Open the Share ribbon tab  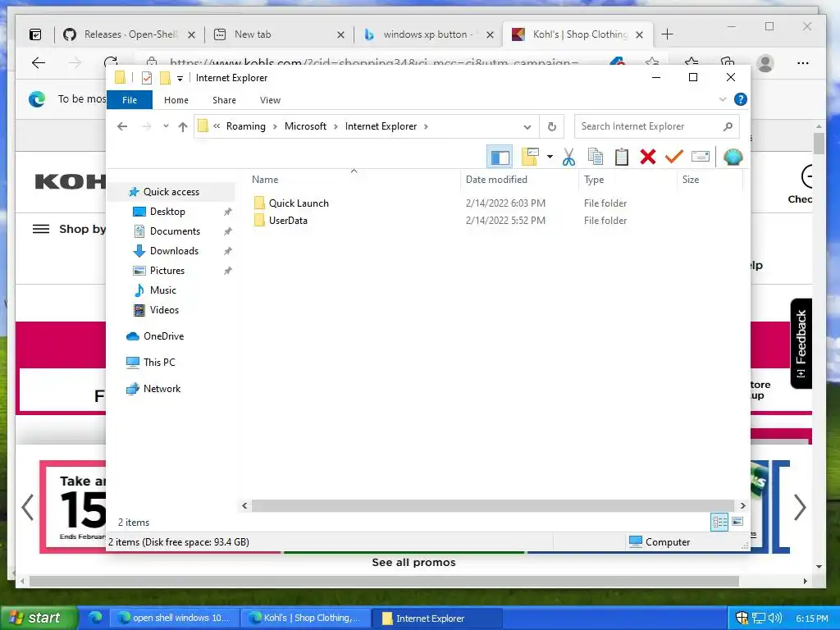point(224,100)
